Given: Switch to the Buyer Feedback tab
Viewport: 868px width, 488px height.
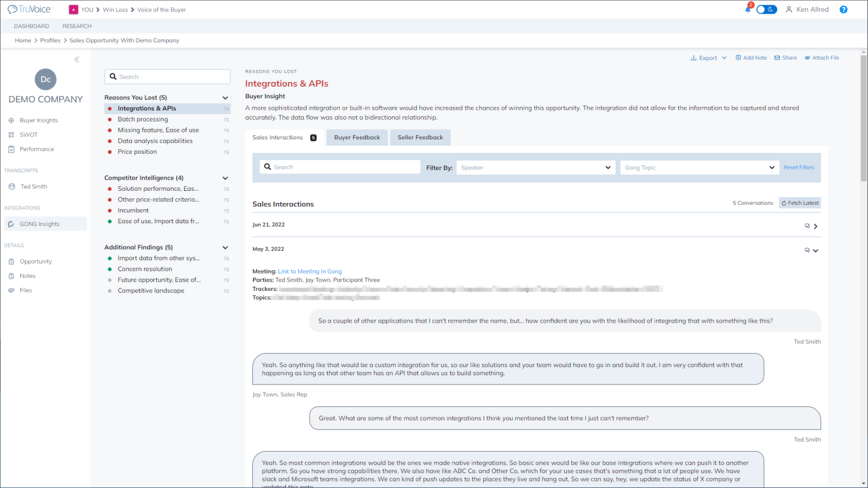Looking at the screenshot, I should pos(356,138).
